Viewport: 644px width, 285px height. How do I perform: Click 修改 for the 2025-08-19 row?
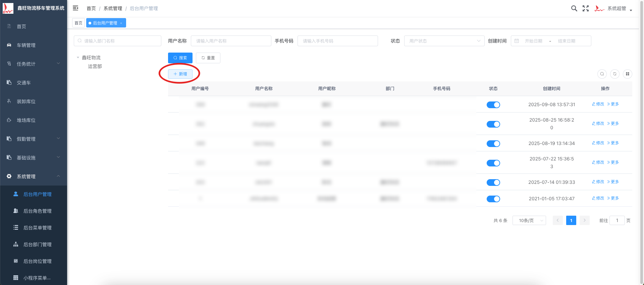pos(598,143)
